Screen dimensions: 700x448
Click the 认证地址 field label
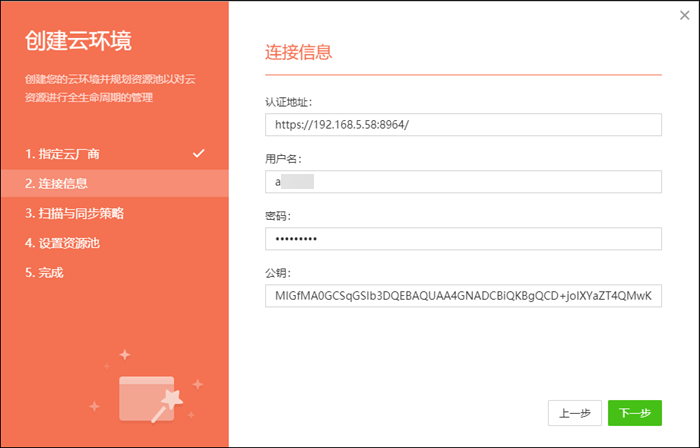(286, 101)
